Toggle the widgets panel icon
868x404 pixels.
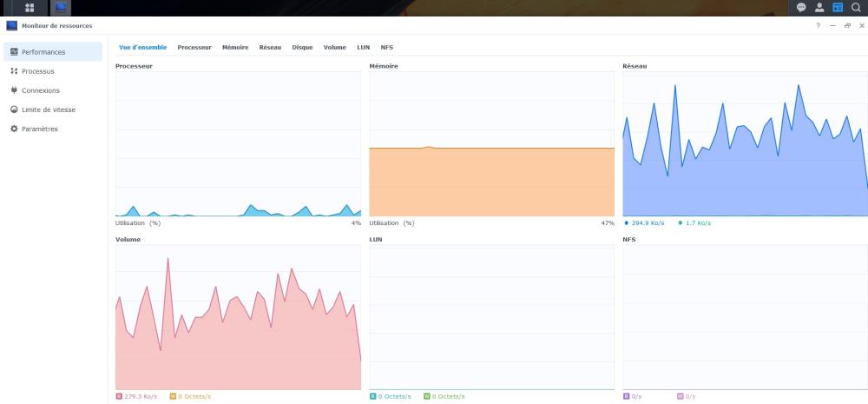click(x=838, y=7)
